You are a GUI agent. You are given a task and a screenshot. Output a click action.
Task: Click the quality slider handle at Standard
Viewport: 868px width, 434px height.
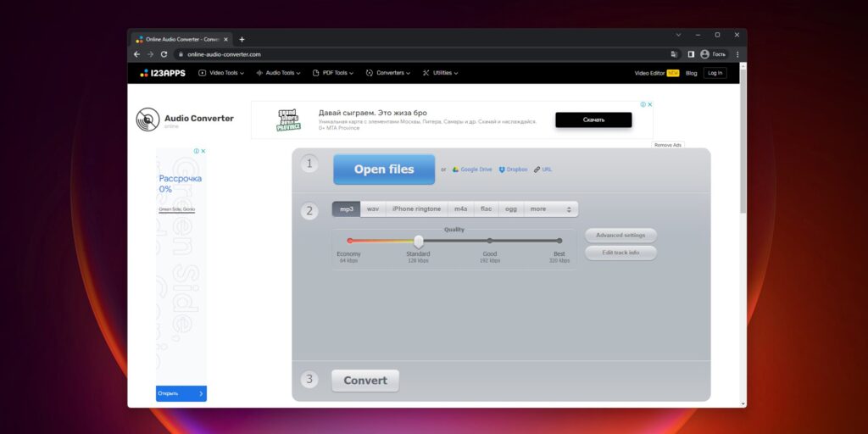pos(419,242)
